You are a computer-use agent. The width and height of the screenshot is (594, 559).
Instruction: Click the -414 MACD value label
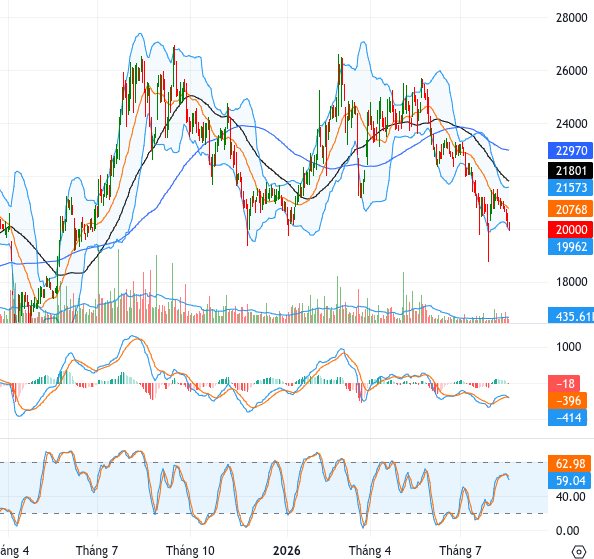pyautogui.click(x=567, y=417)
